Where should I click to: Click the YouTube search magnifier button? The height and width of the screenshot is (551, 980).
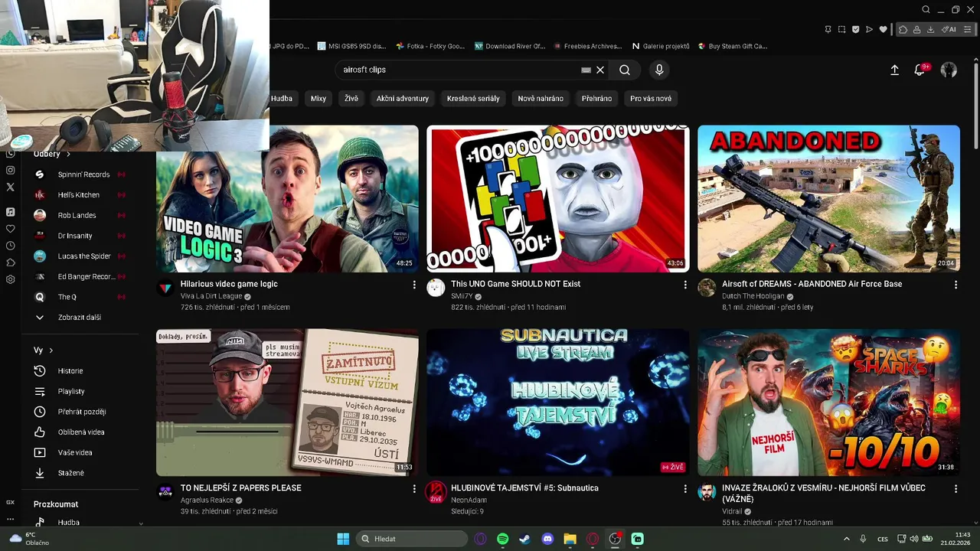point(625,70)
